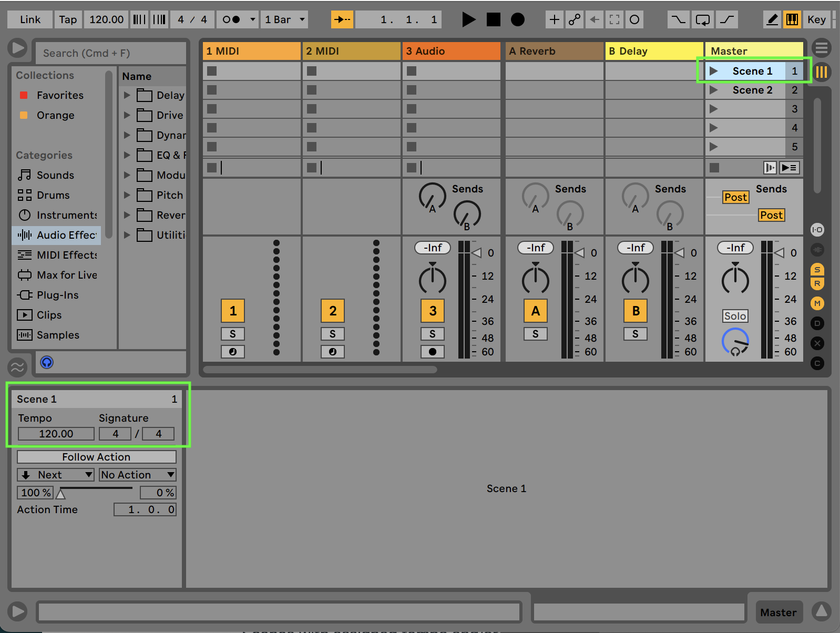
Task: Enable Draw Mode pencil icon
Action: click(772, 19)
